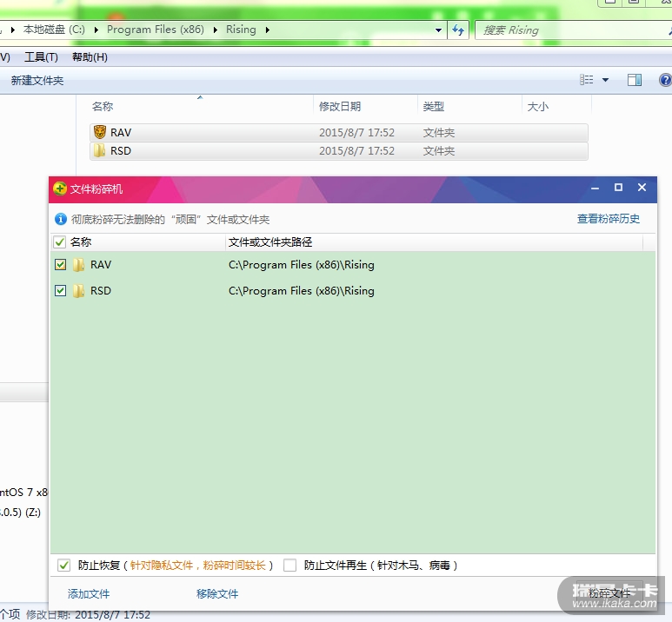Click the blue info icon in shredder
Viewport: 672px width, 622px height.
pos(61,219)
